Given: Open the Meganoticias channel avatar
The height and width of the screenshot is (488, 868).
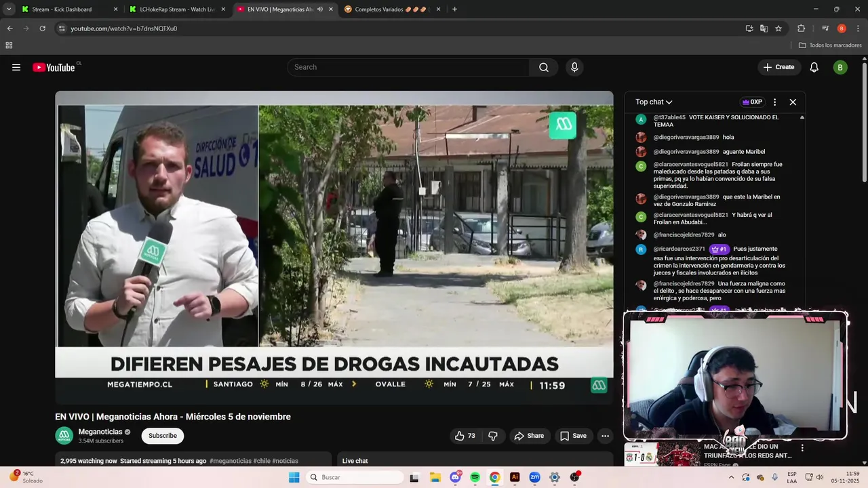Looking at the screenshot, I should coord(64,436).
